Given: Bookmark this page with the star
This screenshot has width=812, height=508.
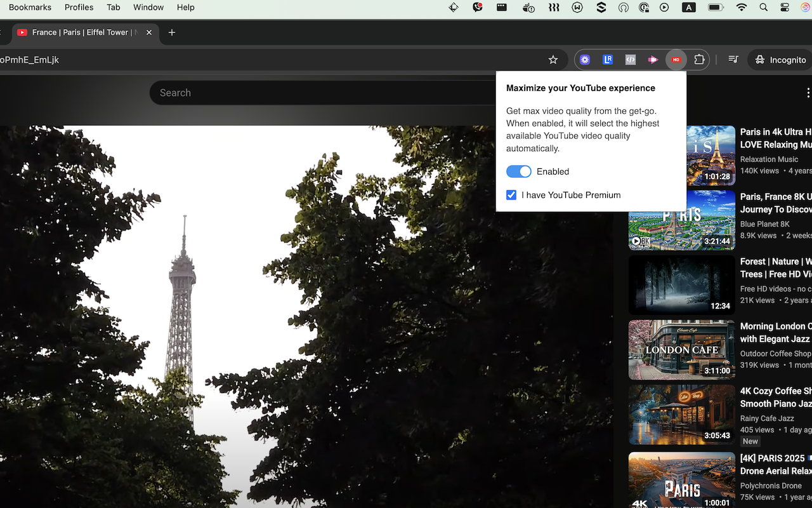Looking at the screenshot, I should [553, 59].
